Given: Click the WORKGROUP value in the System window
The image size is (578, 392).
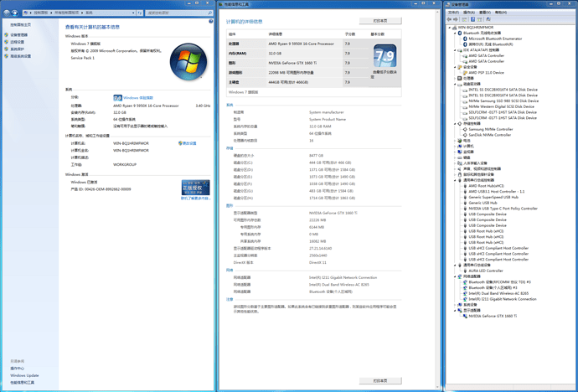Looking at the screenshot, I should (x=125, y=165).
